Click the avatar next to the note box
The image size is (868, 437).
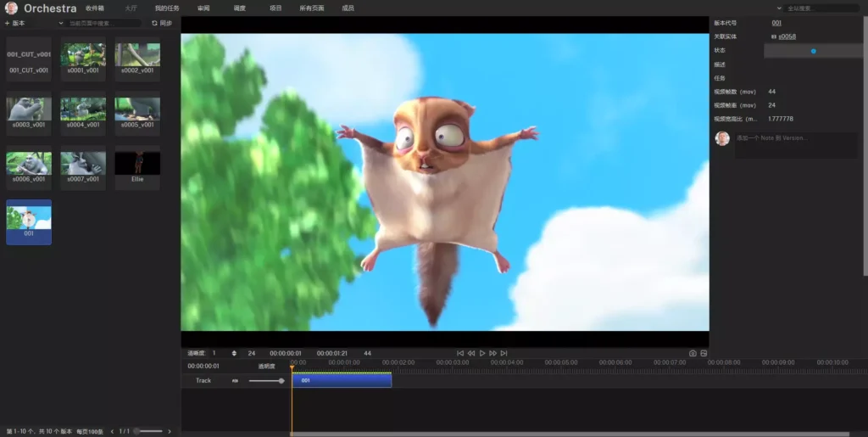[x=722, y=138]
